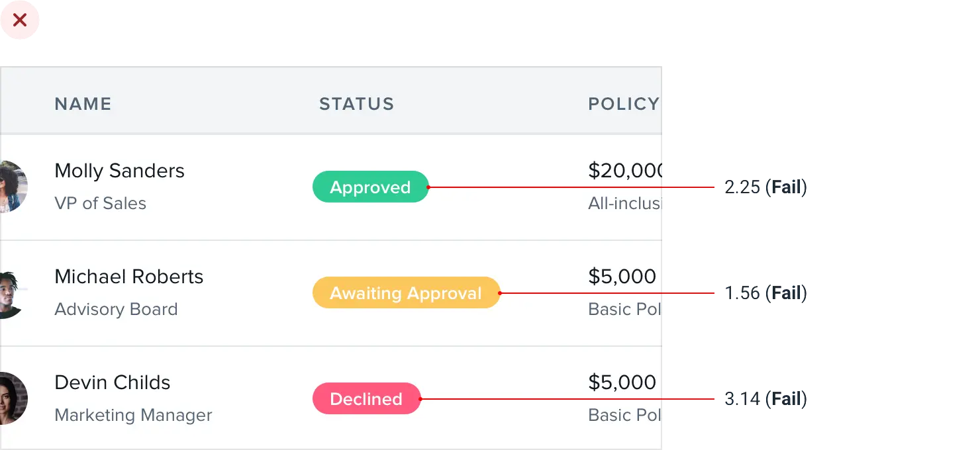The width and height of the screenshot is (980, 450).
Task: Click Devin Childs' avatar photo
Action: 12,398
